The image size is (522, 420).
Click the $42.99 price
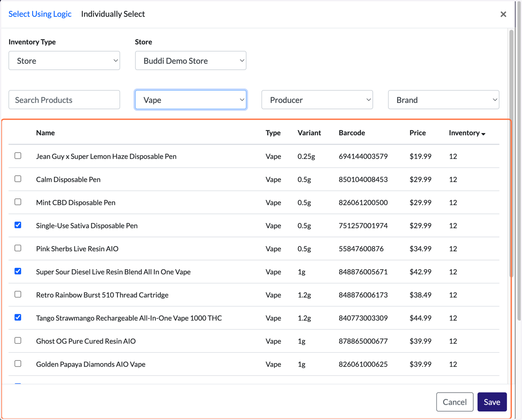coord(421,272)
